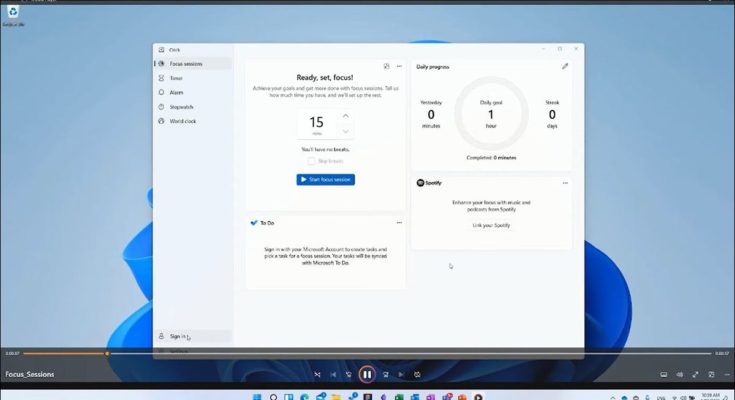735x400 pixels.
Task: Select Focus sessions in the sidebar
Action: click(185, 64)
